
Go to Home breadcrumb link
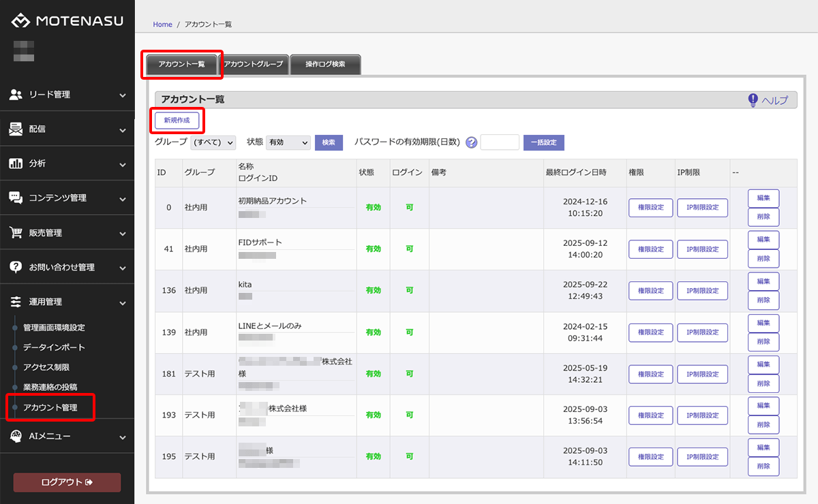(x=162, y=25)
